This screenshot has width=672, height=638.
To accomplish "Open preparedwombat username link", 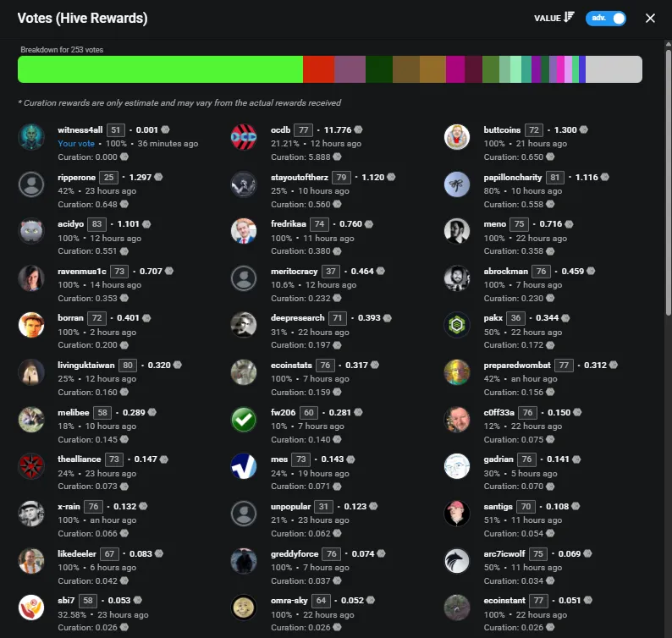I will [517, 365].
